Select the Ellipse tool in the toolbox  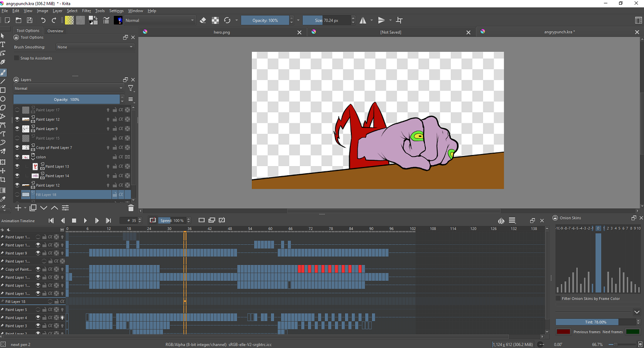coord(3,99)
